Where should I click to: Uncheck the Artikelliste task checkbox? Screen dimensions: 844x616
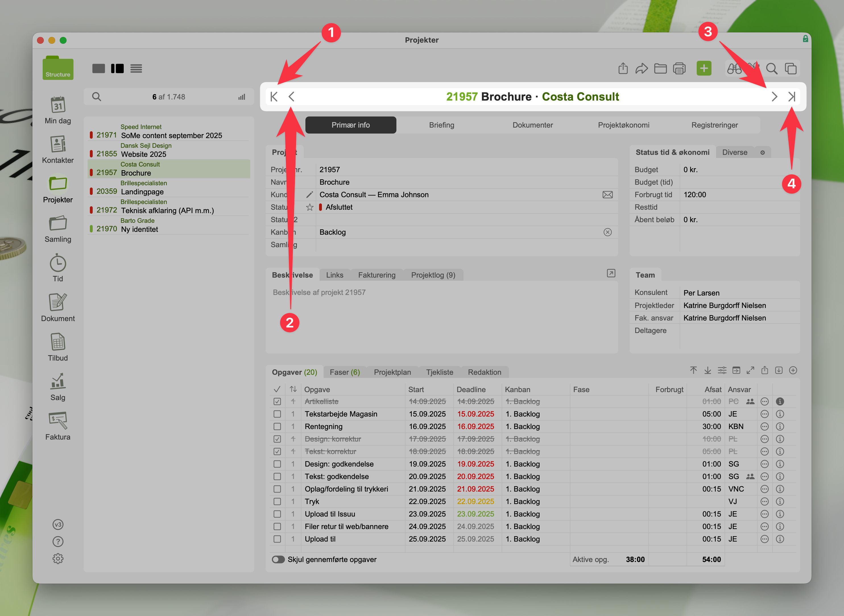click(x=277, y=401)
